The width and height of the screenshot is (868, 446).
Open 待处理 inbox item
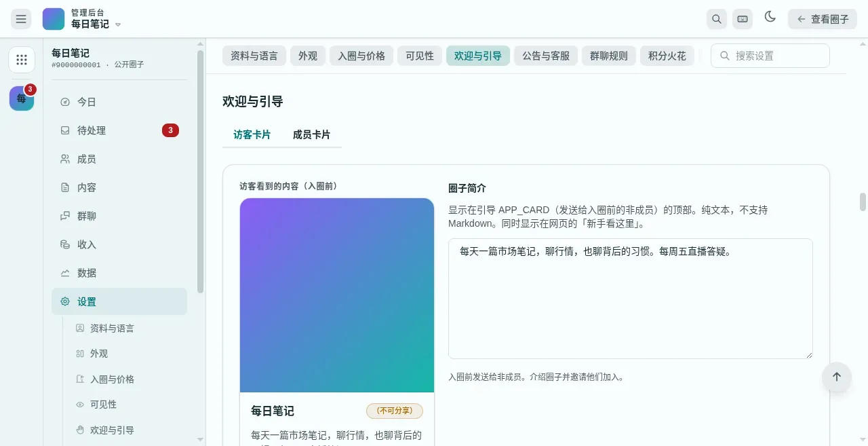(x=119, y=130)
